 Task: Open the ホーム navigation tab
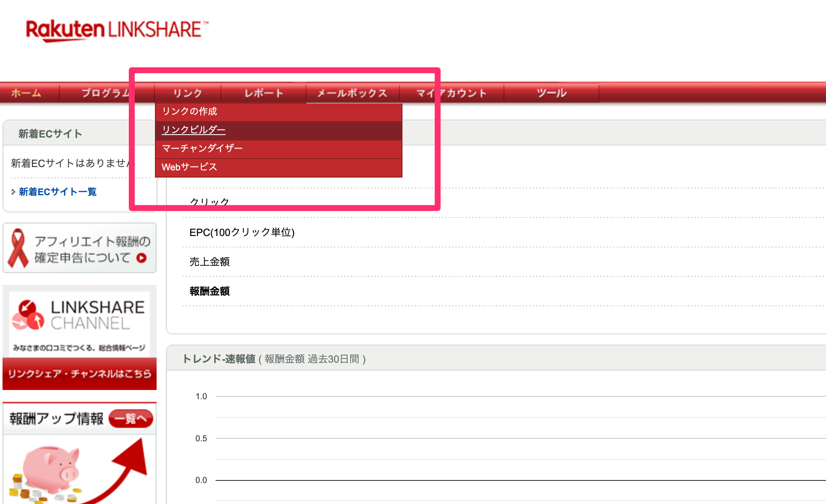point(26,93)
